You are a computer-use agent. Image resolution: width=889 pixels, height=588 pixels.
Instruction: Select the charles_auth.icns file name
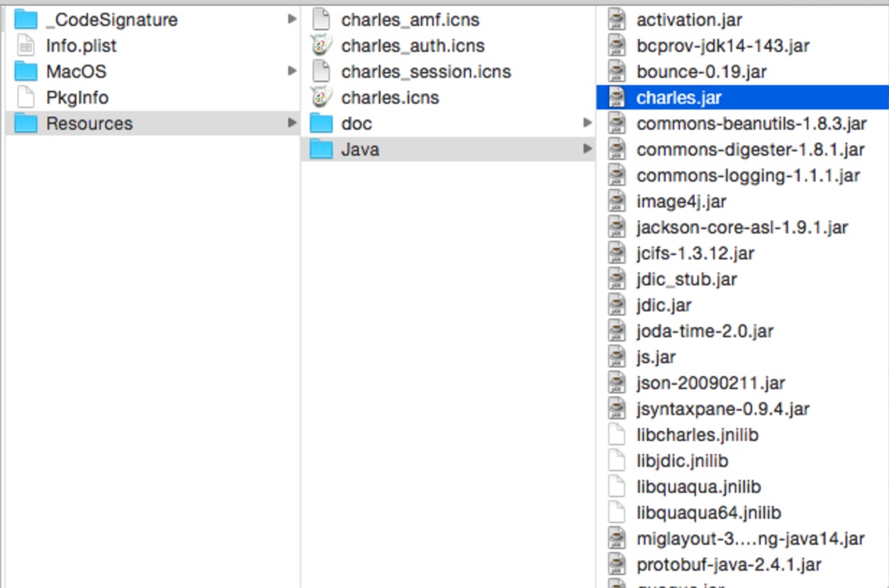(413, 46)
